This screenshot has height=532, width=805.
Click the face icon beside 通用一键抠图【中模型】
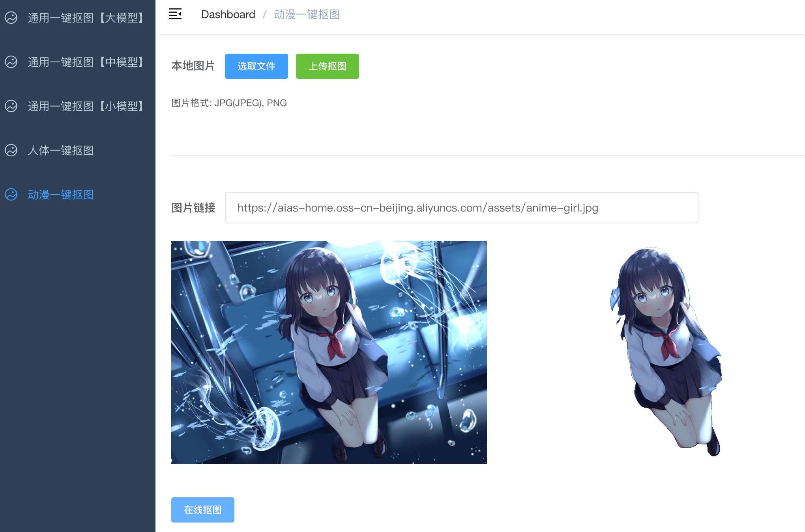click(x=11, y=62)
